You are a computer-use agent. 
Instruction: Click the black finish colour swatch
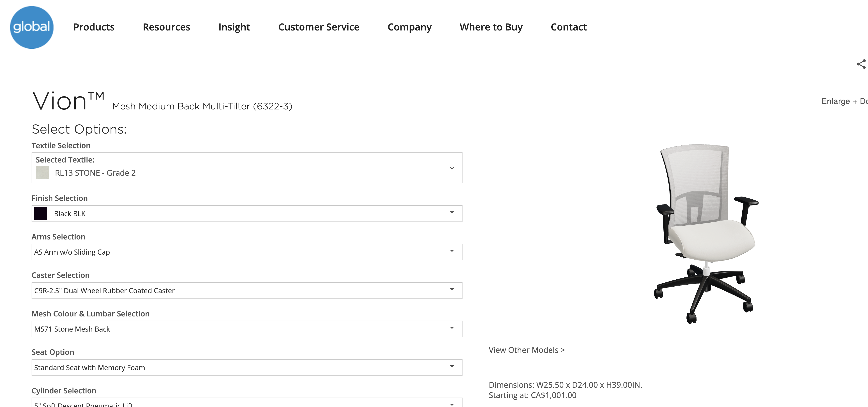tap(41, 214)
